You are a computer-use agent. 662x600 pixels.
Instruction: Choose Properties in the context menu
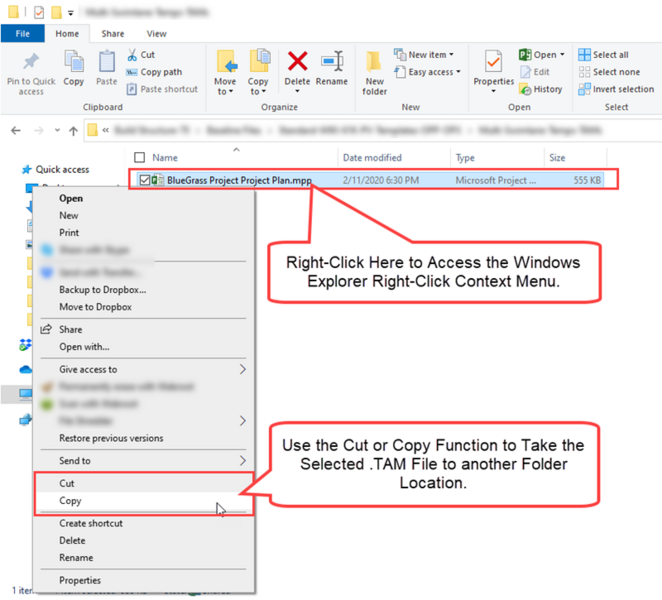pos(80,581)
